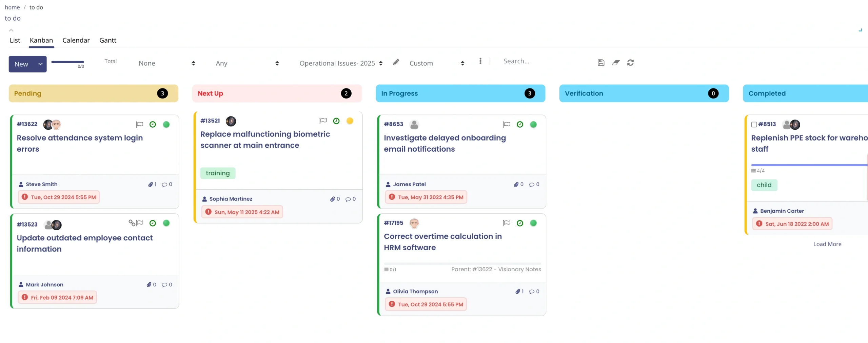This screenshot has height=343, width=868.
Task: Open the three-dot more options menu
Action: [480, 61]
